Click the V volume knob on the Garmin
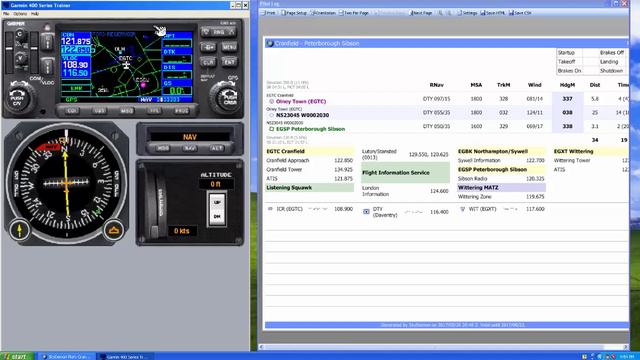This screenshot has height=360, width=640. click(x=20, y=59)
